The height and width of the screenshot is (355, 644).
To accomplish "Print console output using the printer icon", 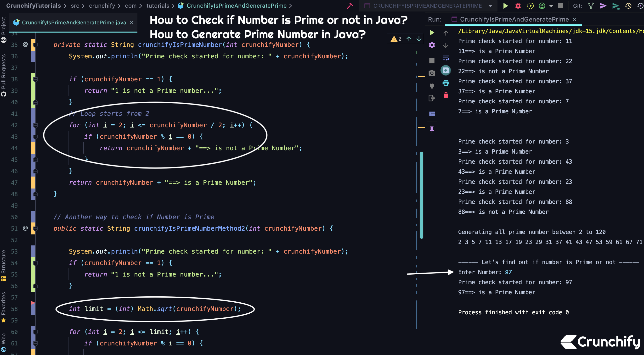I will (446, 83).
